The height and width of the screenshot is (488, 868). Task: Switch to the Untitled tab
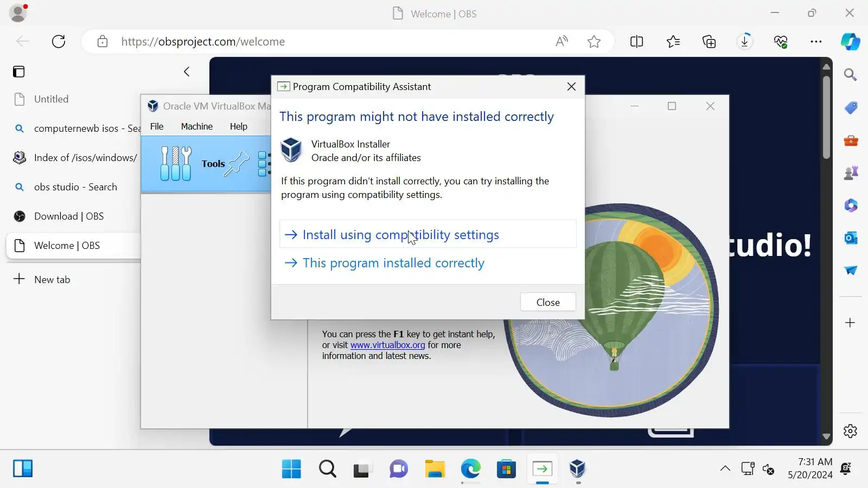coord(74,99)
